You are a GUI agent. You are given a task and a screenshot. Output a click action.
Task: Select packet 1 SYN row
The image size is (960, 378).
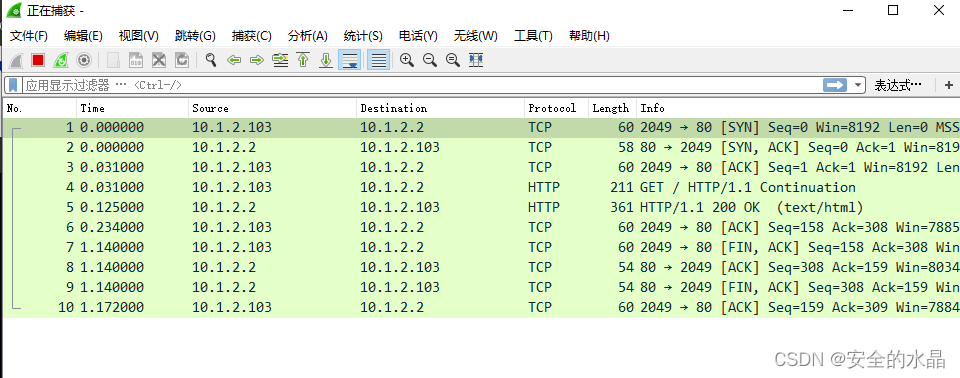481,127
